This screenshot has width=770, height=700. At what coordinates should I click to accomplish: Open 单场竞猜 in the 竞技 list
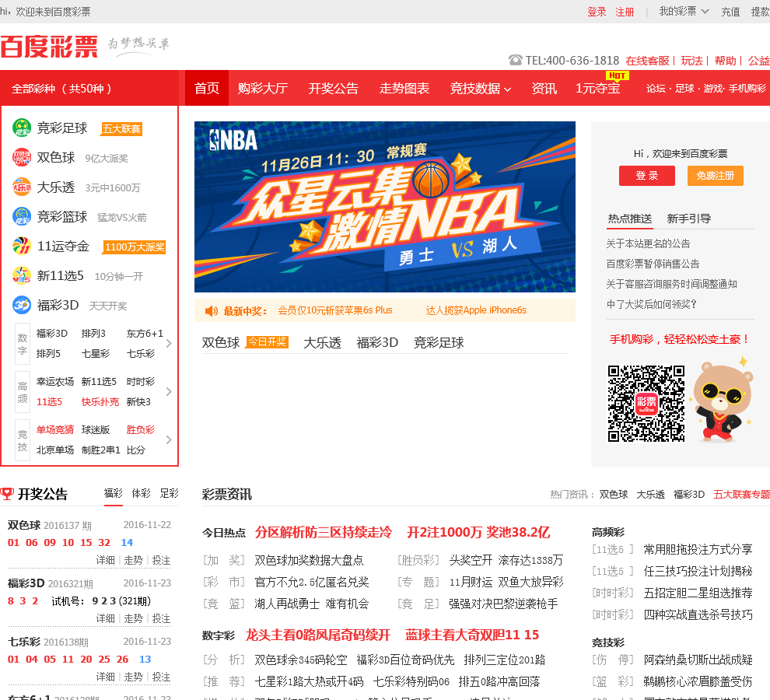55,430
